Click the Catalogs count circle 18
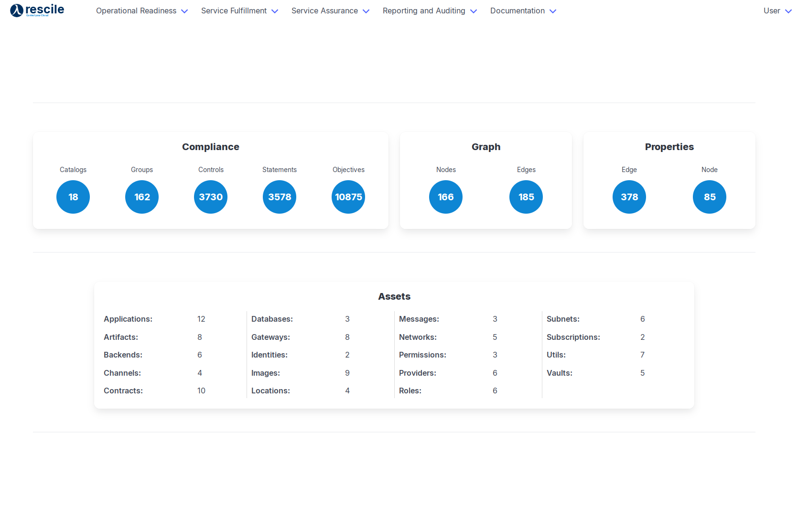This screenshot has height=532, width=798. coord(73,197)
